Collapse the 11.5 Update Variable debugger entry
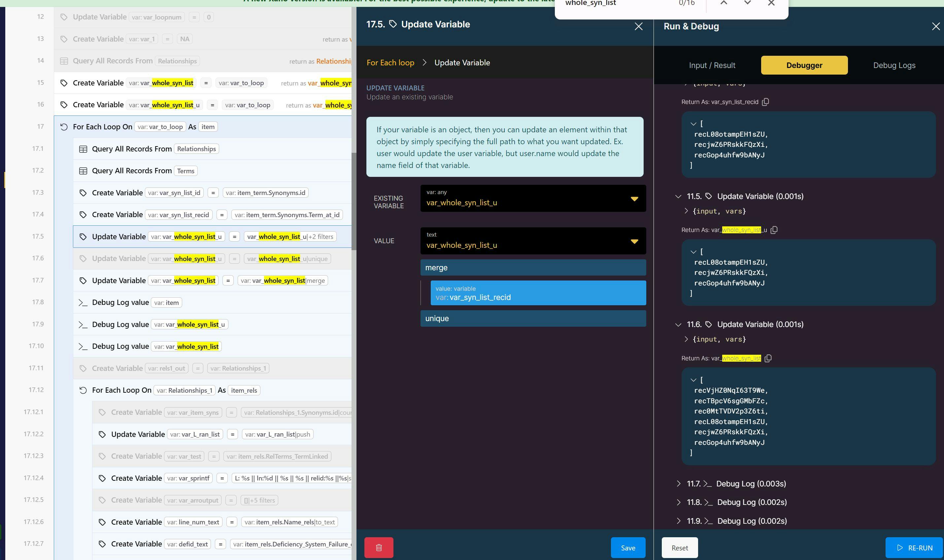 point(678,197)
